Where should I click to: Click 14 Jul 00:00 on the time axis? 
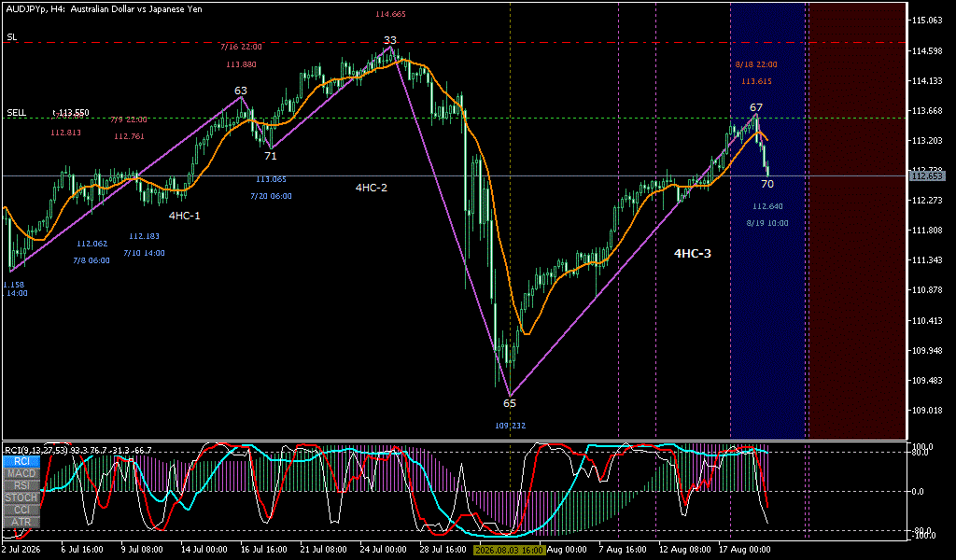pos(206,550)
